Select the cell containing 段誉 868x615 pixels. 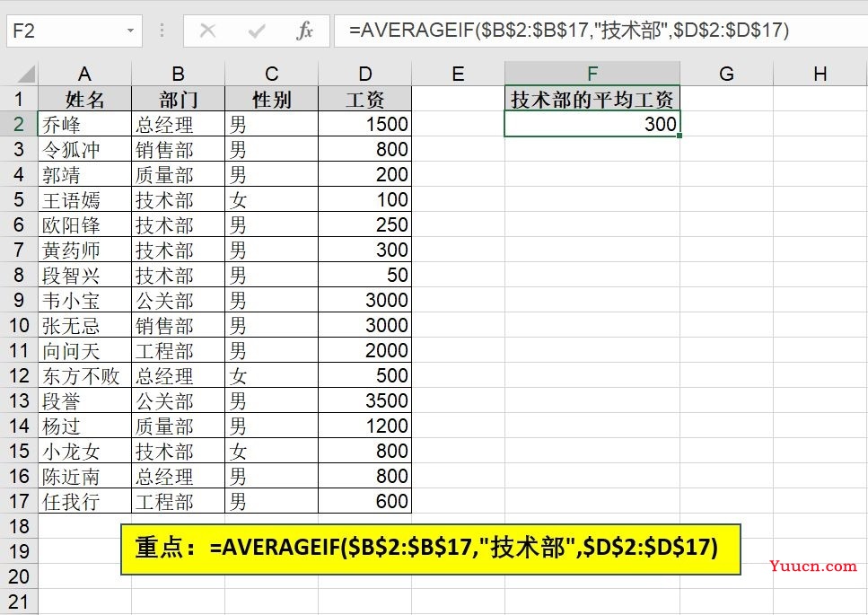[x=84, y=400]
